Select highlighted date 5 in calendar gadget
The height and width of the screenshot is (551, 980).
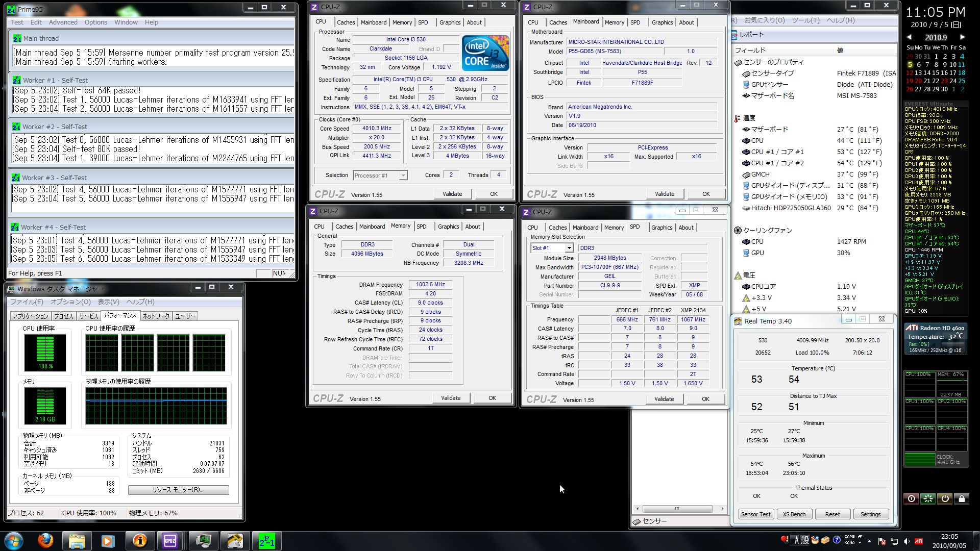910,65
